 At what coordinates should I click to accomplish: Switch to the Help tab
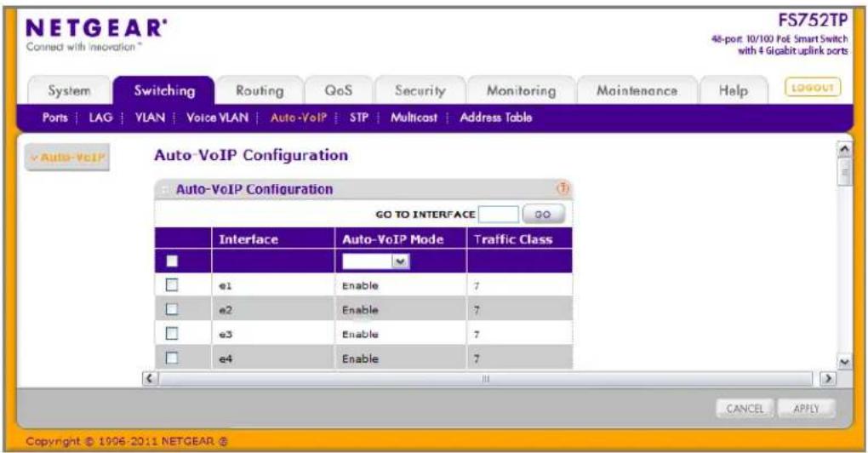tap(733, 90)
